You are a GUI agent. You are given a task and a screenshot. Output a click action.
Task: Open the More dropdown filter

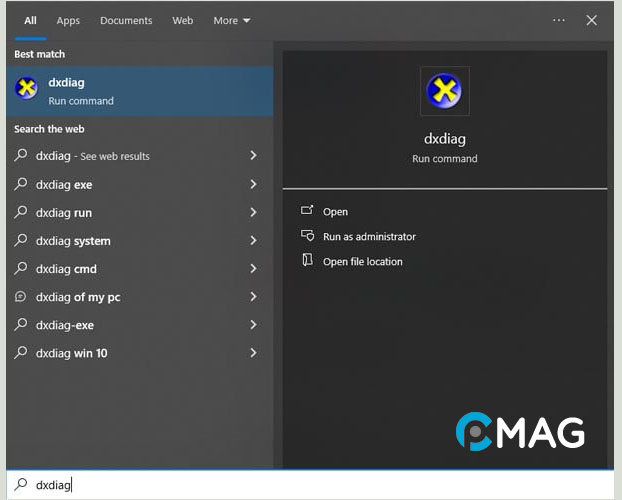(x=232, y=20)
